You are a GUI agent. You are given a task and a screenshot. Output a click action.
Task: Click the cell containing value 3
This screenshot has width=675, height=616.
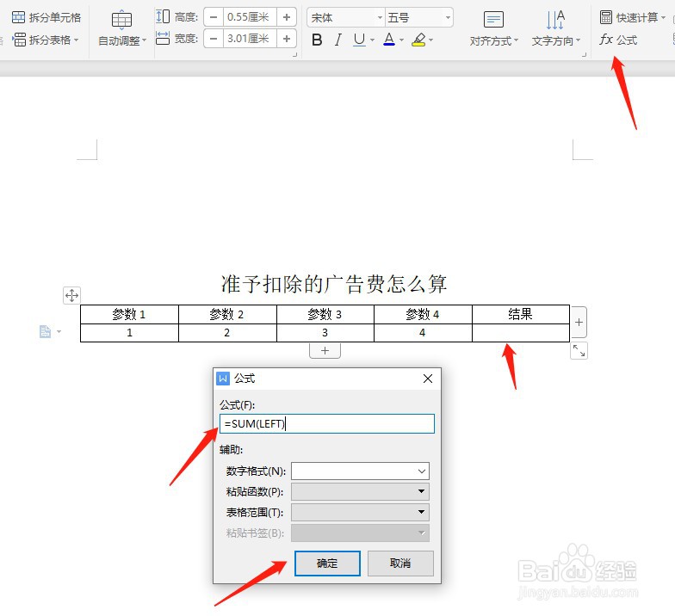coord(325,333)
